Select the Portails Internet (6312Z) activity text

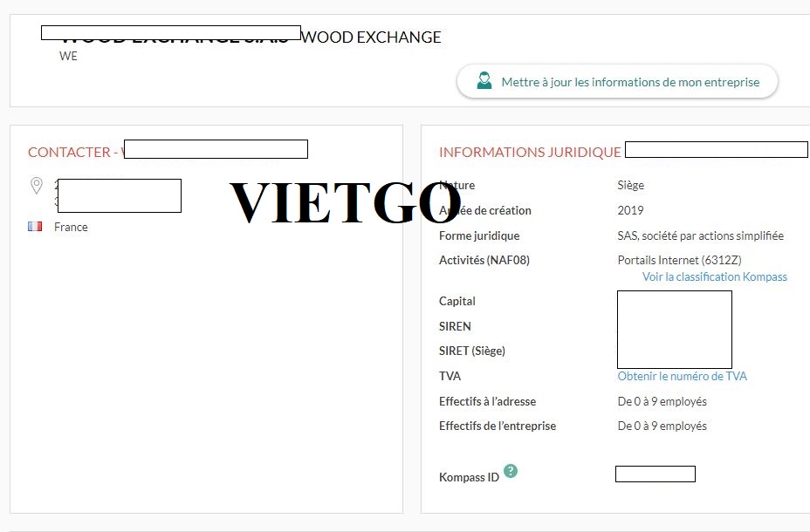point(679,260)
